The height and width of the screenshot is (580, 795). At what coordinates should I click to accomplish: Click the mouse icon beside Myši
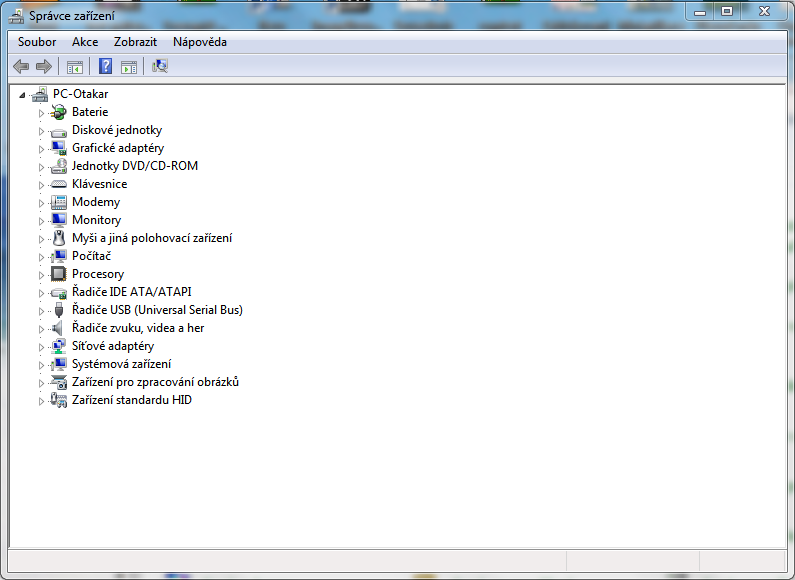(59, 238)
